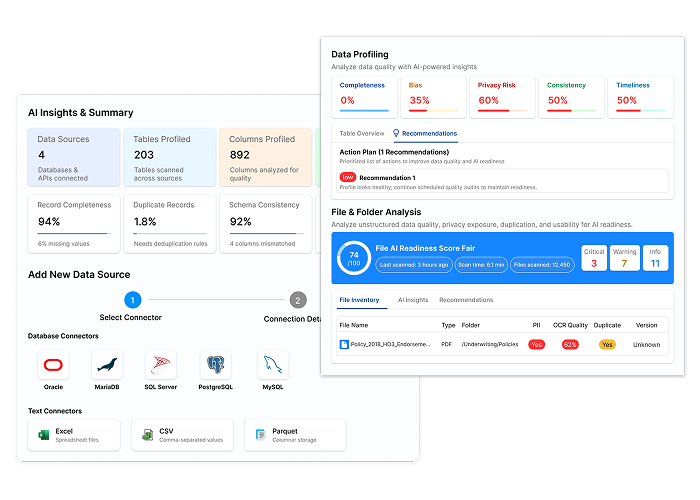Screen dimensions: 700x500
Task: Click the Completeness 0% progress bar
Action: (x=364, y=110)
